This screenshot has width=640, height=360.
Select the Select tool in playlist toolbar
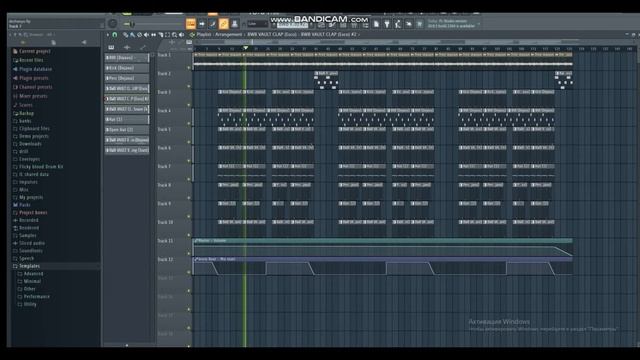click(x=167, y=35)
